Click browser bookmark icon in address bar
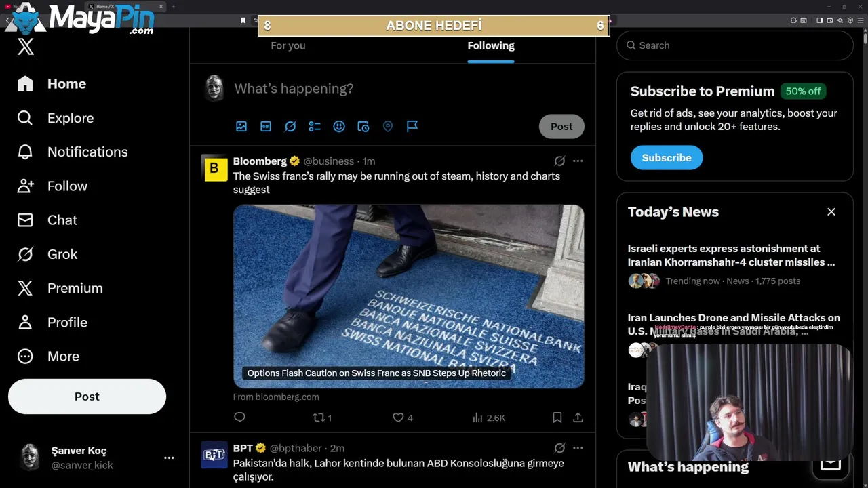The height and width of the screenshot is (488, 868). tap(243, 20)
